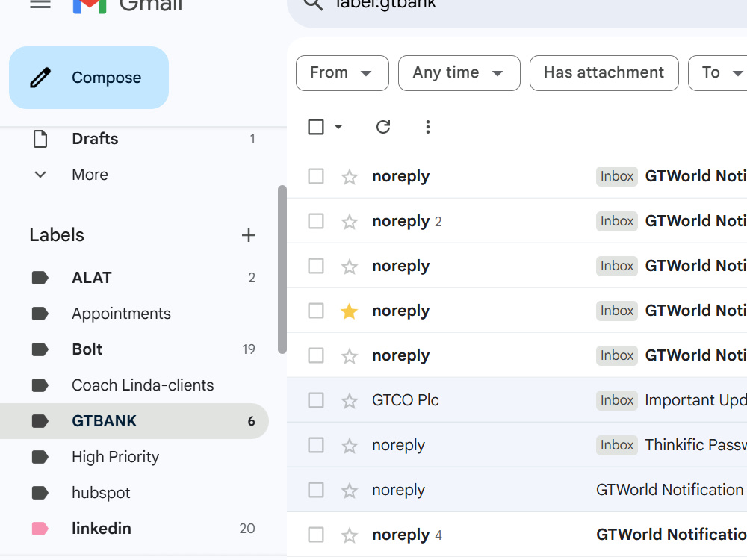The height and width of the screenshot is (560, 747).
Task: Star the fifth noreply GTWorld email
Action: click(x=349, y=355)
